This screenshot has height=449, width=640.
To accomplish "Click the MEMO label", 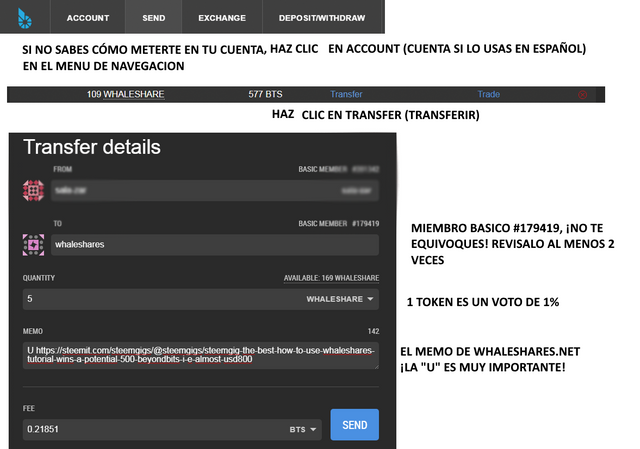I will 33,331.
